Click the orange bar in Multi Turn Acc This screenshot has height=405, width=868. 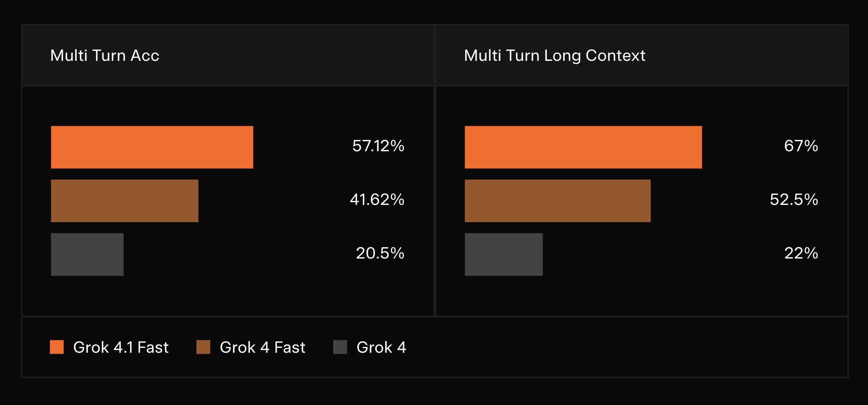coord(152,147)
